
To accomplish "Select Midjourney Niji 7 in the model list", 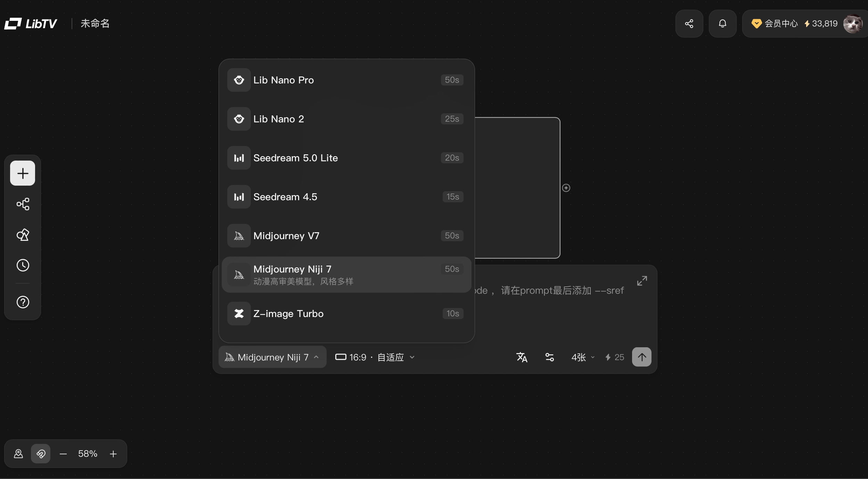I will tap(346, 275).
